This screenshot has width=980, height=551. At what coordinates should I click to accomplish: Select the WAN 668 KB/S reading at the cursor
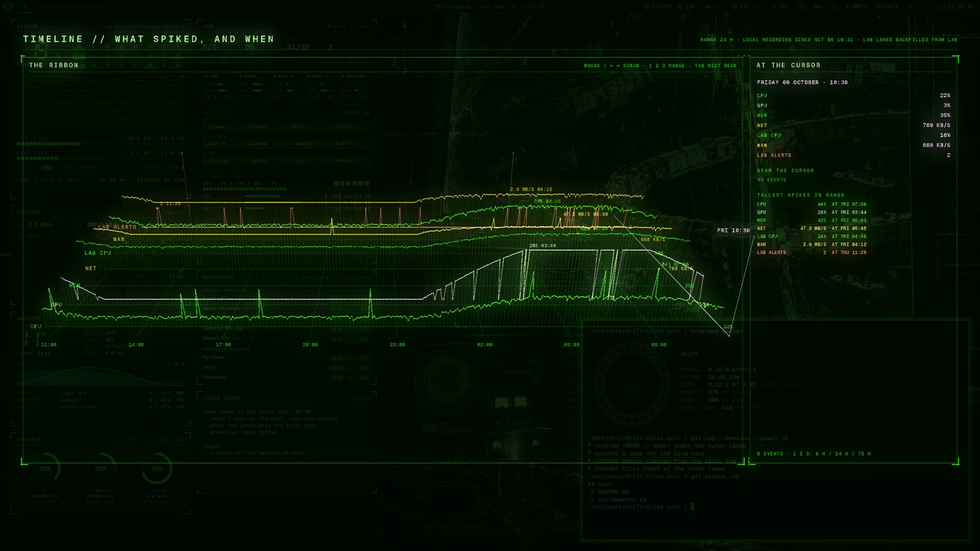tap(854, 145)
